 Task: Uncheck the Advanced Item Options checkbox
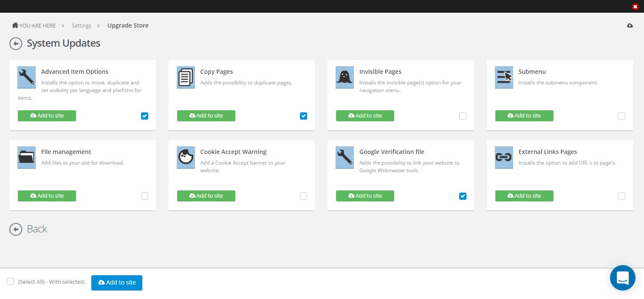144,116
